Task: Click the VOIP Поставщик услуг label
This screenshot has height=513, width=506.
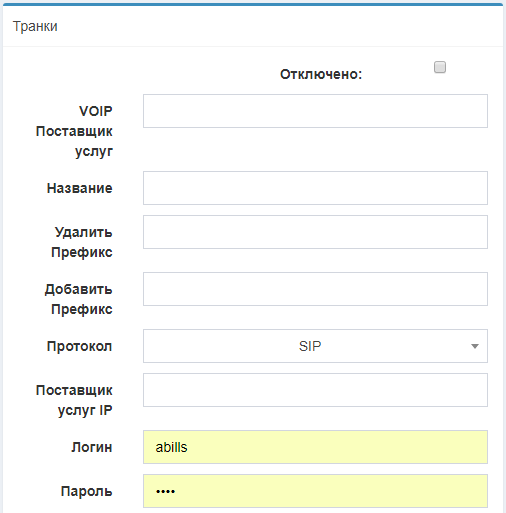Action: point(74,131)
